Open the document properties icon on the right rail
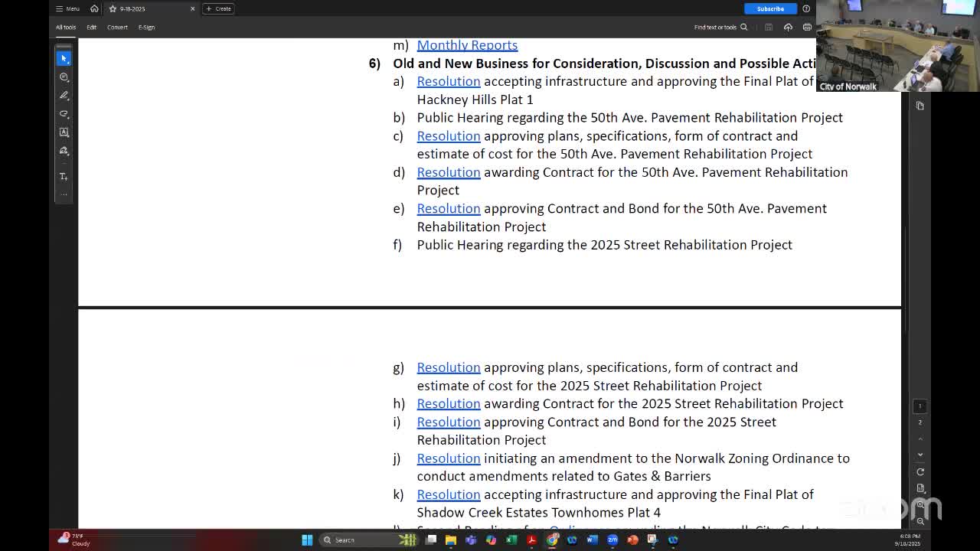Screen dimensions: 980x551 920,487
